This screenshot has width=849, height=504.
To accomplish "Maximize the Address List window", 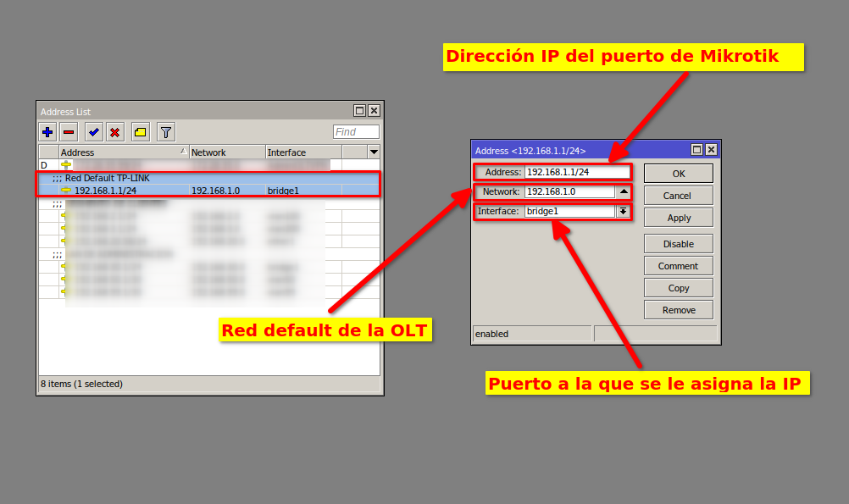I will (360, 111).
